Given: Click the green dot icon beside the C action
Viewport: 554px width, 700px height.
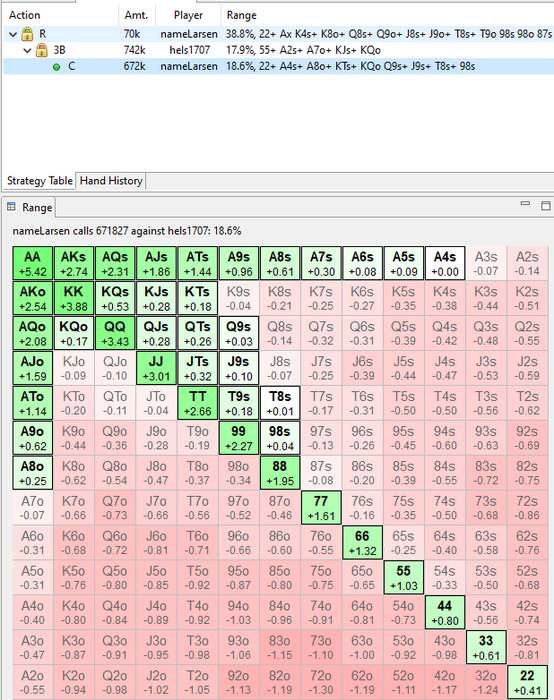Looking at the screenshot, I should pyautogui.click(x=56, y=67).
